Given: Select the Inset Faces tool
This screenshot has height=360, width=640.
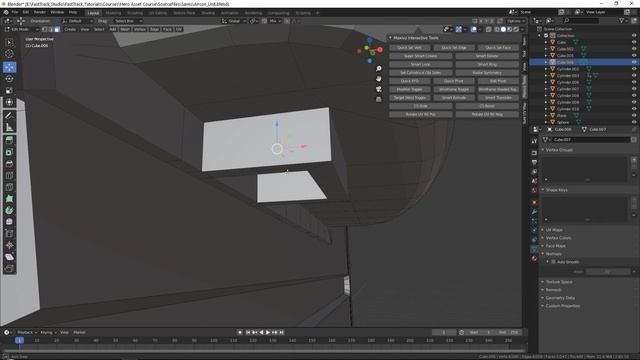Looking at the screenshot, I should click(x=9, y=152).
